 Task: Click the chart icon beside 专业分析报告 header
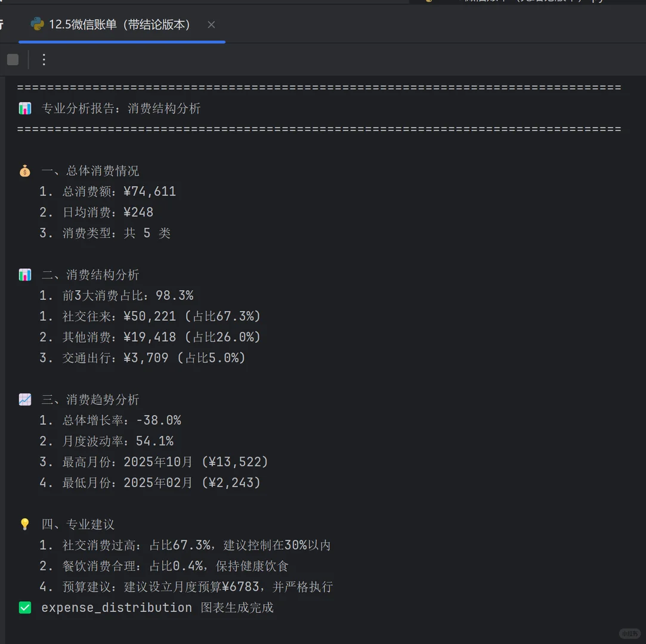coord(24,108)
